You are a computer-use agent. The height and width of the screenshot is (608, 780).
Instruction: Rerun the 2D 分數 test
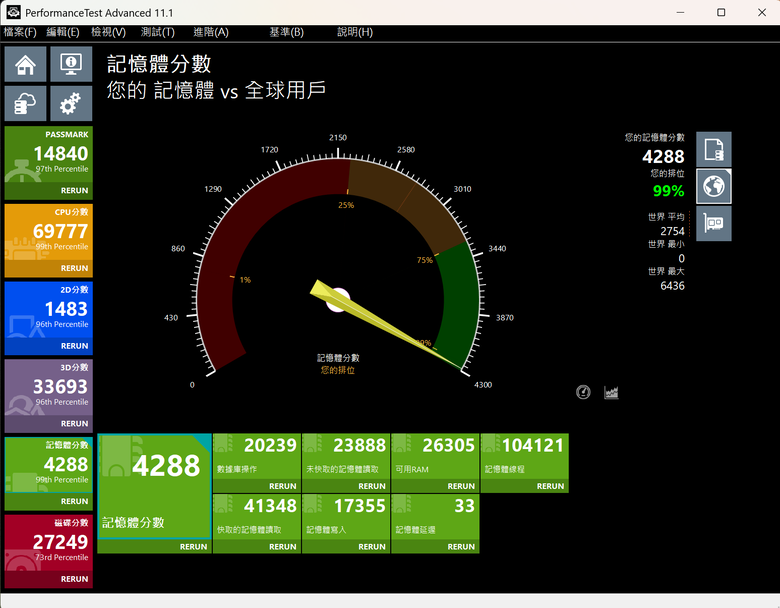tap(74, 346)
